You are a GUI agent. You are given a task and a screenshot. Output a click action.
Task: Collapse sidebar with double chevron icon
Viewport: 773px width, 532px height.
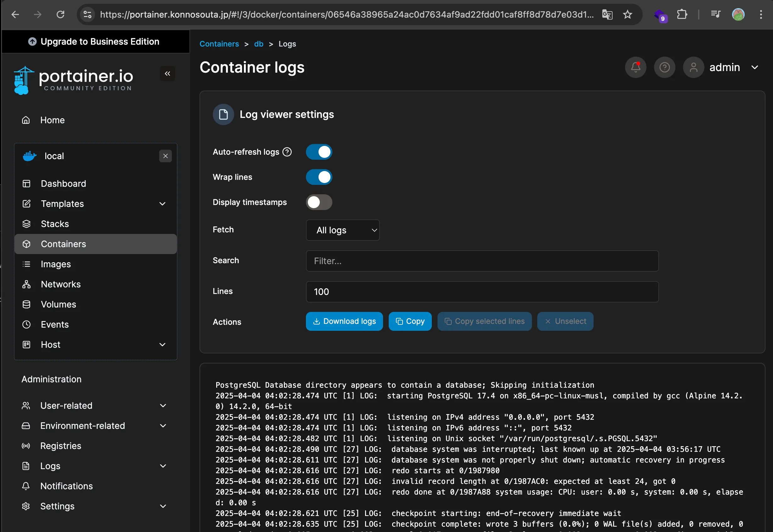click(x=167, y=74)
